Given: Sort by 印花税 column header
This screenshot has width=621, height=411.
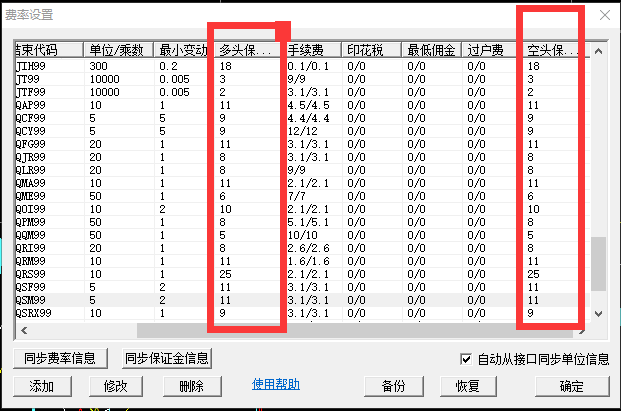Looking at the screenshot, I should (371, 50).
